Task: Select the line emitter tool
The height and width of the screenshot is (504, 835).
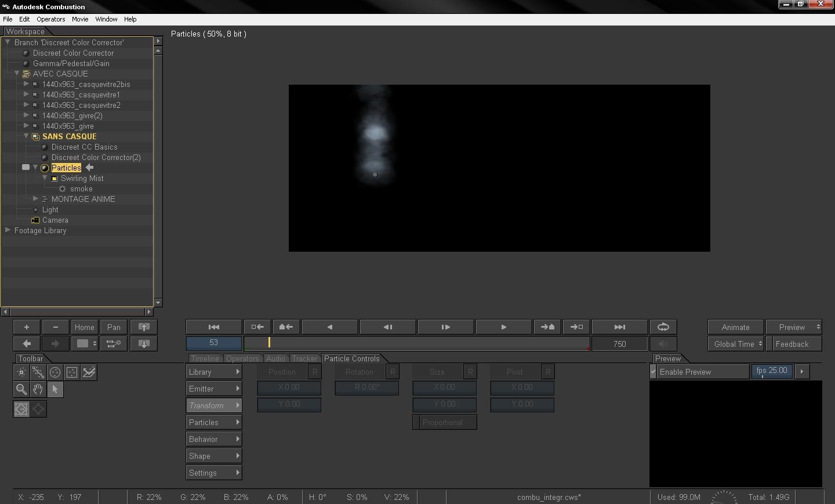Action: [x=38, y=372]
